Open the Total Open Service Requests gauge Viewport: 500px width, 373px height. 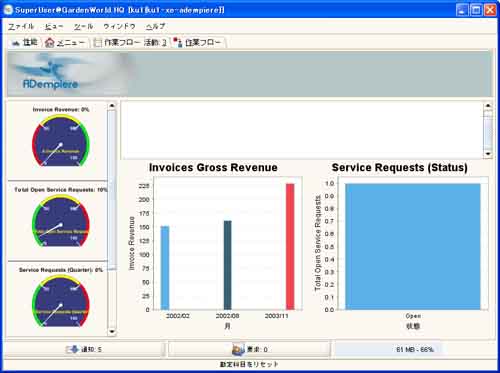coord(61,221)
